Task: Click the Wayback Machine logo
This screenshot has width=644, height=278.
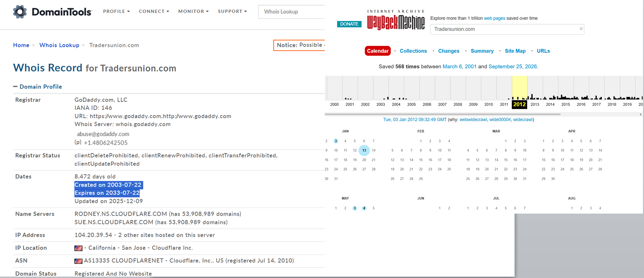Action: point(396,20)
